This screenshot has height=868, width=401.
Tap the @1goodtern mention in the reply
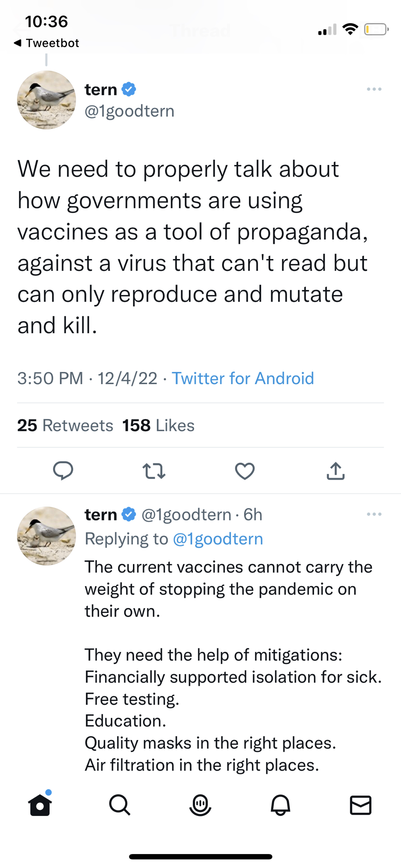(x=218, y=539)
